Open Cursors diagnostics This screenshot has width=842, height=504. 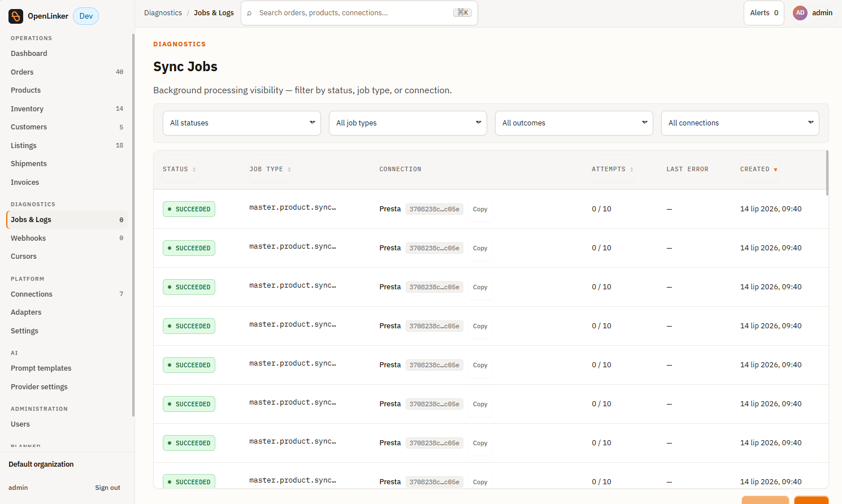(67, 257)
